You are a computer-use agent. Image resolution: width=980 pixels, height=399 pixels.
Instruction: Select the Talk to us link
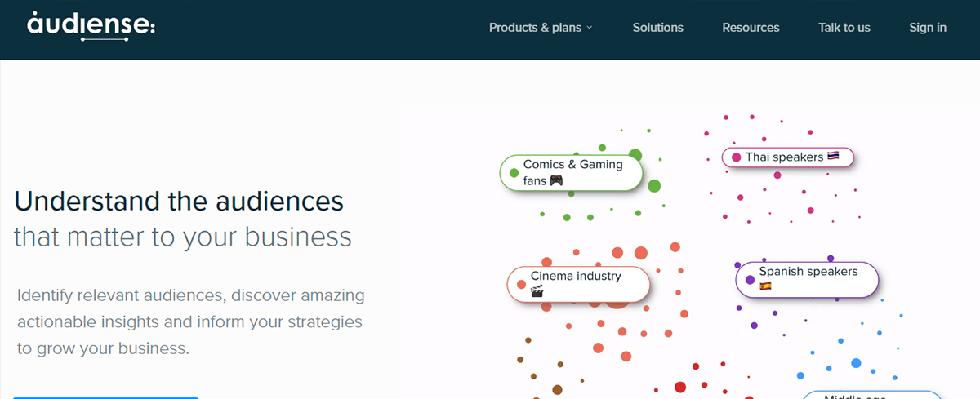[x=844, y=28]
